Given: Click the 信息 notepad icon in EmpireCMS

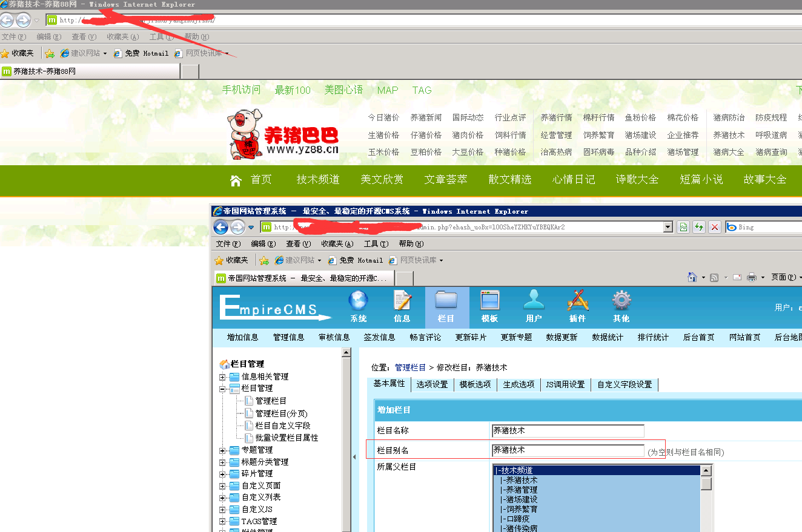Looking at the screenshot, I should (402, 301).
